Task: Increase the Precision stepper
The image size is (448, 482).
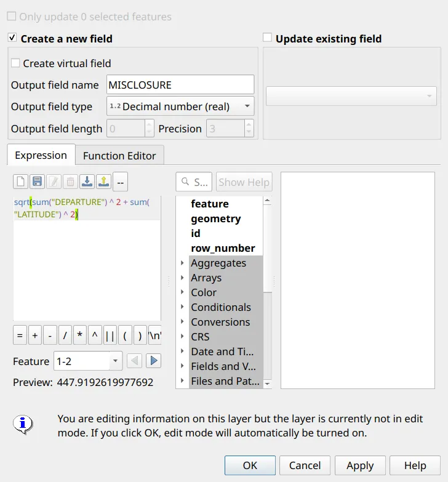Action: pyautogui.click(x=249, y=124)
